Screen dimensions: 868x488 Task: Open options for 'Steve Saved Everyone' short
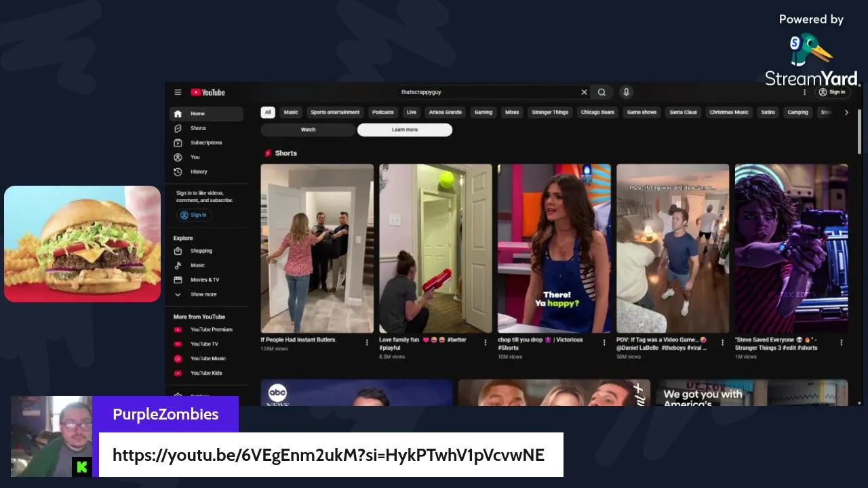pyautogui.click(x=842, y=342)
